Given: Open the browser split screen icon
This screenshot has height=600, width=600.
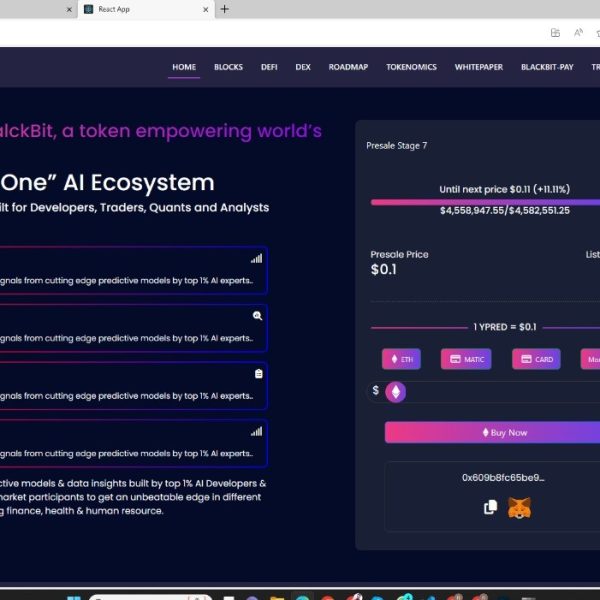Looking at the screenshot, I should [x=555, y=33].
